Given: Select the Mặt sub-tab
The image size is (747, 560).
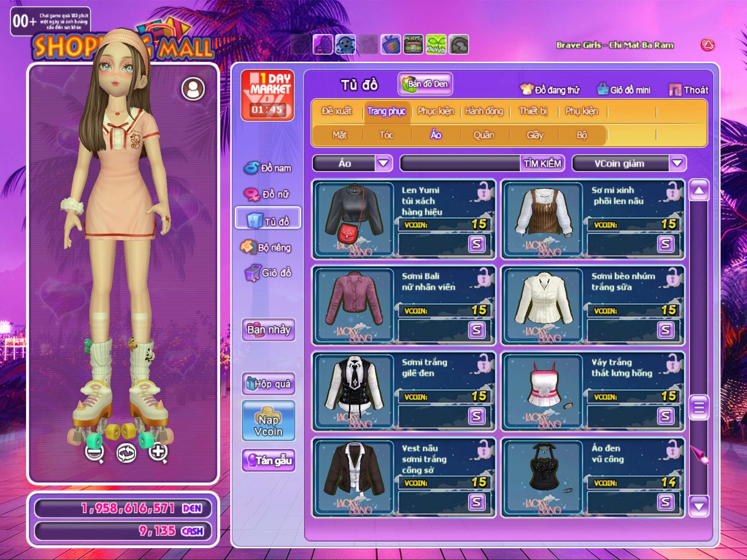Looking at the screenshot, I should [340, 135].
